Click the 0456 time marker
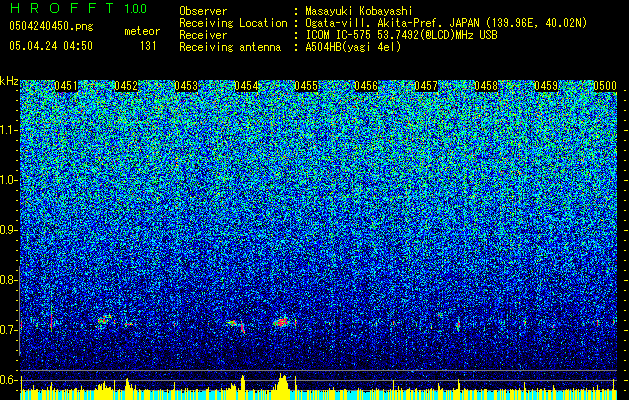 coord(366,86)
